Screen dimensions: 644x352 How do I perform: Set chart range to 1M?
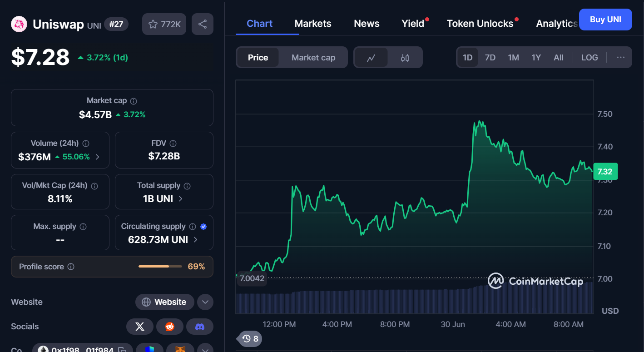(x=513, y=58)
